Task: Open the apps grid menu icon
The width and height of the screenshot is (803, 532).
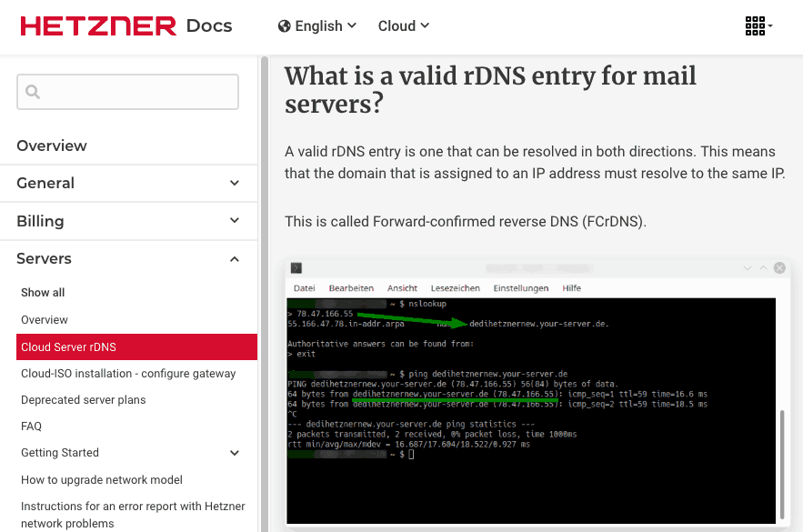Action: point(758,25)
